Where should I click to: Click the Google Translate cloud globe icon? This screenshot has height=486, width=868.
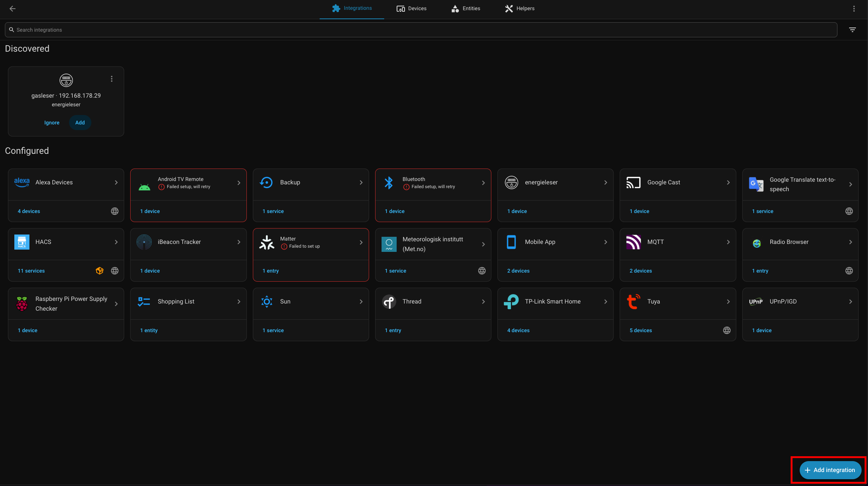point(849,211)
